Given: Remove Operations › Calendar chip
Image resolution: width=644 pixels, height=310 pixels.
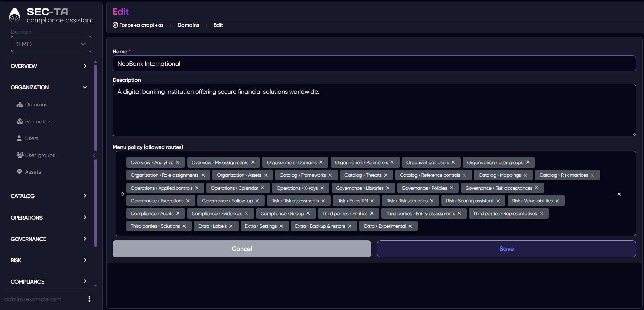Looking at the screenshot, I should (262, 188).
